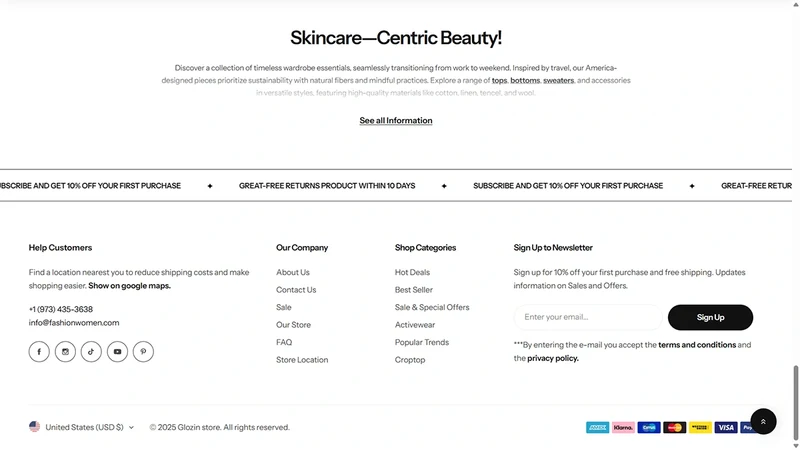Click the US flag icon in footer

34,427
